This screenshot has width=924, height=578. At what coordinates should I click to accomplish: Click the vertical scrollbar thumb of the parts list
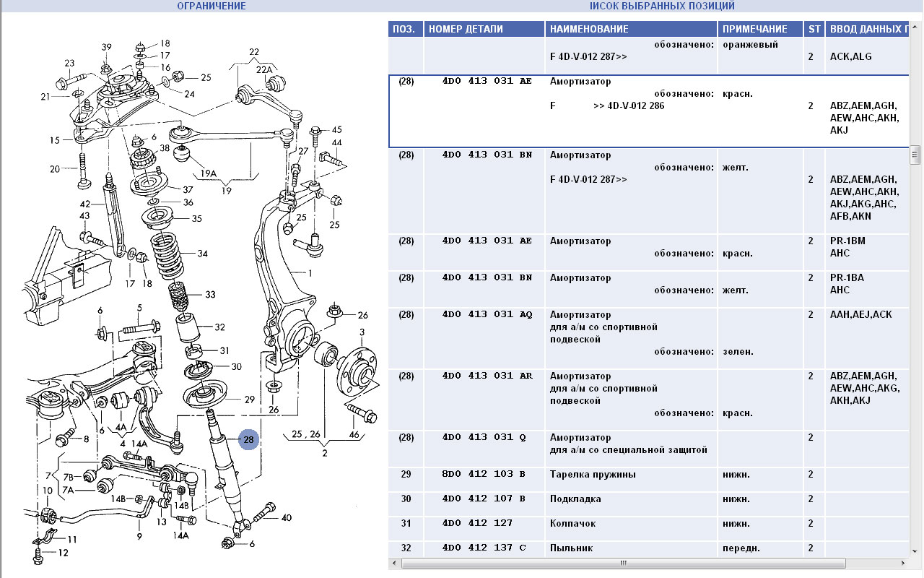(915, 155)
